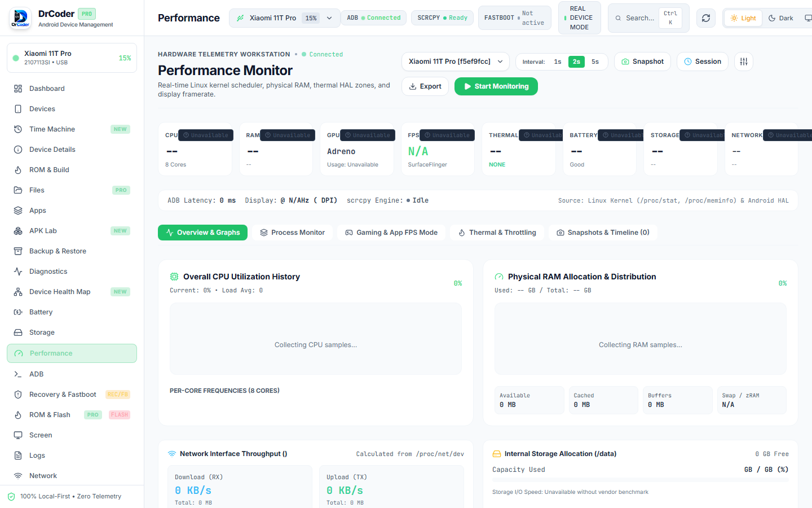Open the Logs page
The image size is (812, 508).
tap(72, 456)
